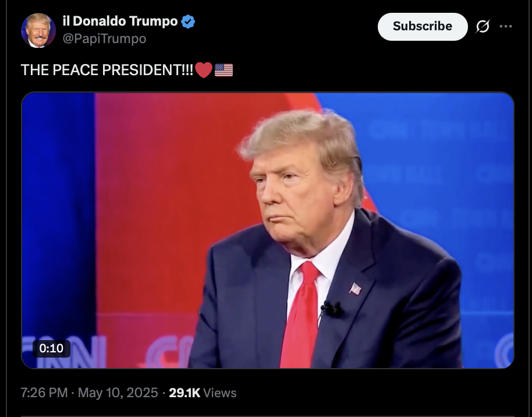Click the 0:10 video duration badge
The image size is (532, 417).
pos(51,348)
